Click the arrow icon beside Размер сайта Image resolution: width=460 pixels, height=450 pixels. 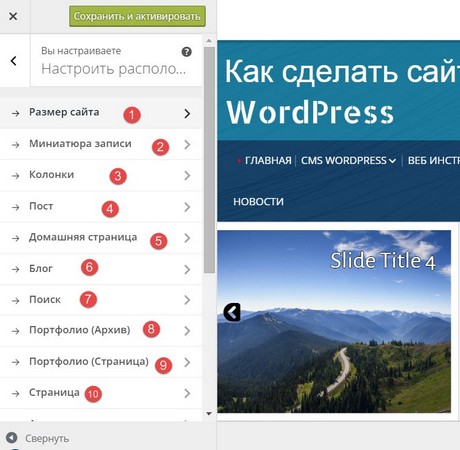tap(15, 113)
